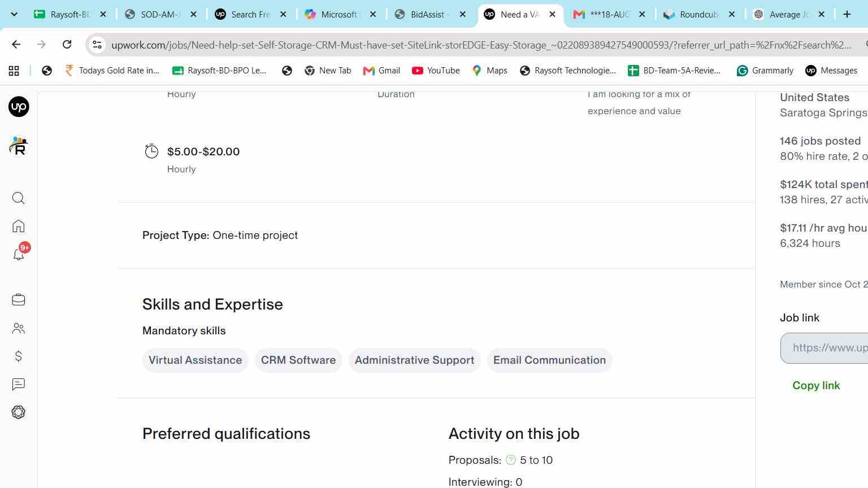Expand the tab search dropdown arrow
868x488 pixels.
coord(14,15)
